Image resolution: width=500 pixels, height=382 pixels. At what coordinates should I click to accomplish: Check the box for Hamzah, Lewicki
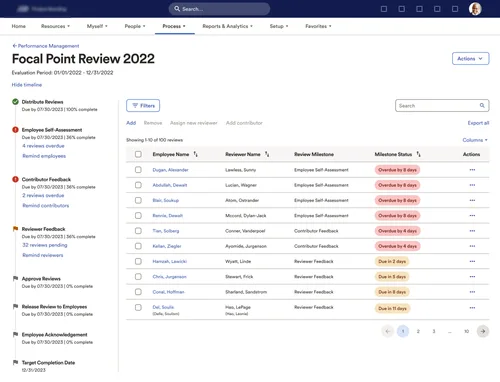tap(138, 261)
